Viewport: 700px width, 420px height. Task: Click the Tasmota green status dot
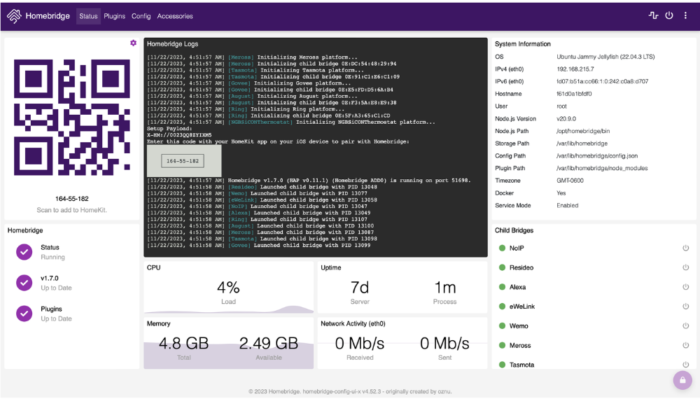coord(502,365)
